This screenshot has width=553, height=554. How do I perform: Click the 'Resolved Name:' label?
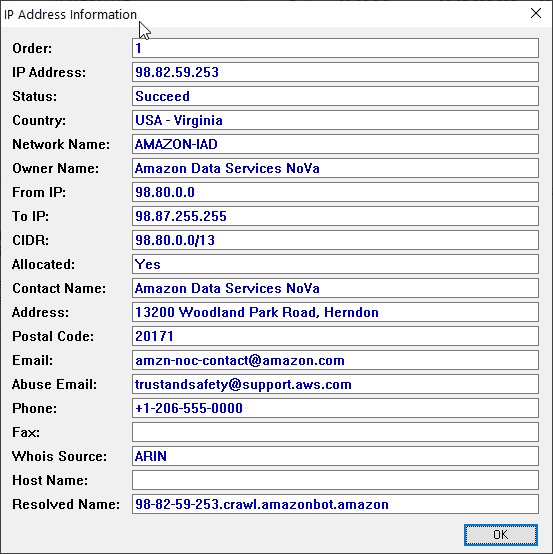coord(66,505)
